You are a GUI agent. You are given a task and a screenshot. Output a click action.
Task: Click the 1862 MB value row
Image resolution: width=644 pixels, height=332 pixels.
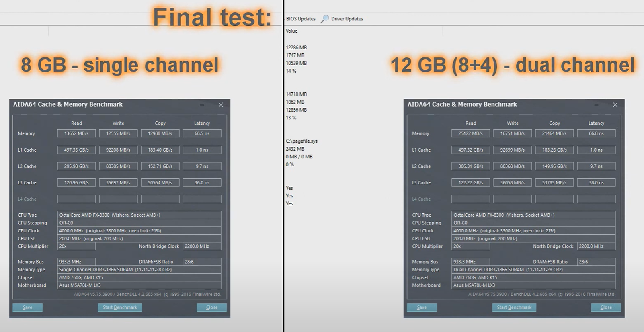(x=295, y=102)
